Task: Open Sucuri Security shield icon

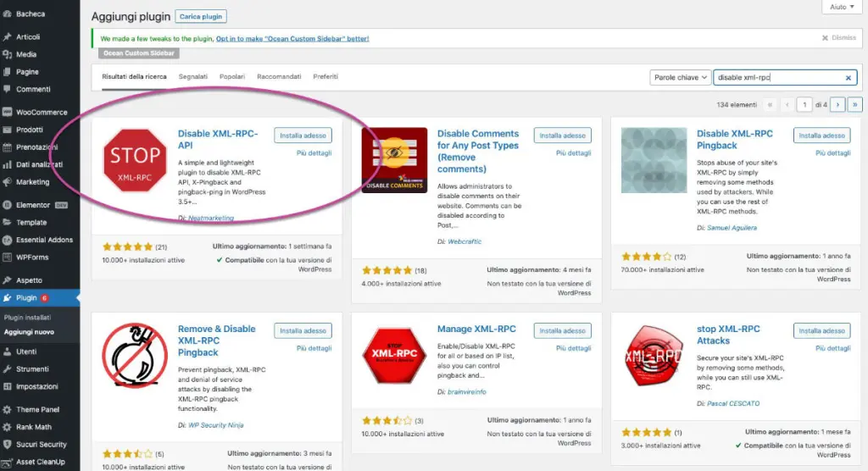Action: tap(7, 445)
